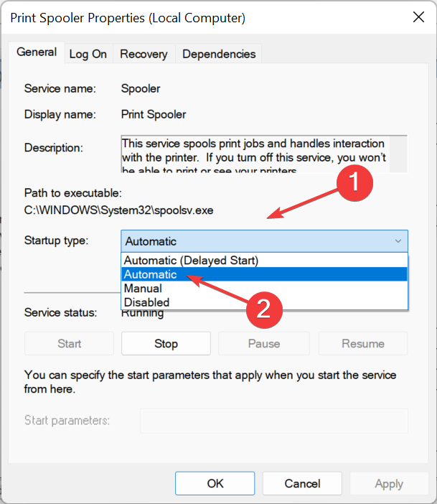Choose the highlighted Automatic option
437x504 pixels.
pyautogui.click(x=151, y=274)
